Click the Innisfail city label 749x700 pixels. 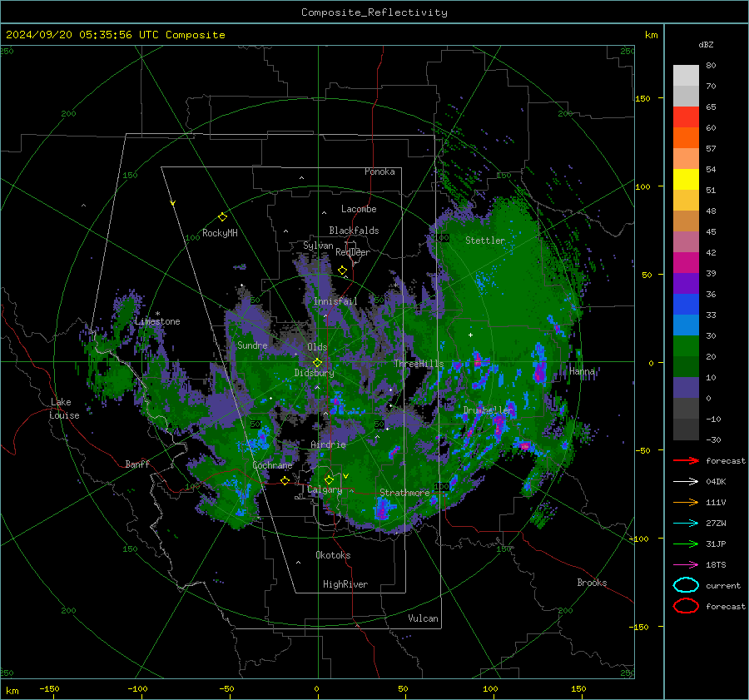(335, 301)
